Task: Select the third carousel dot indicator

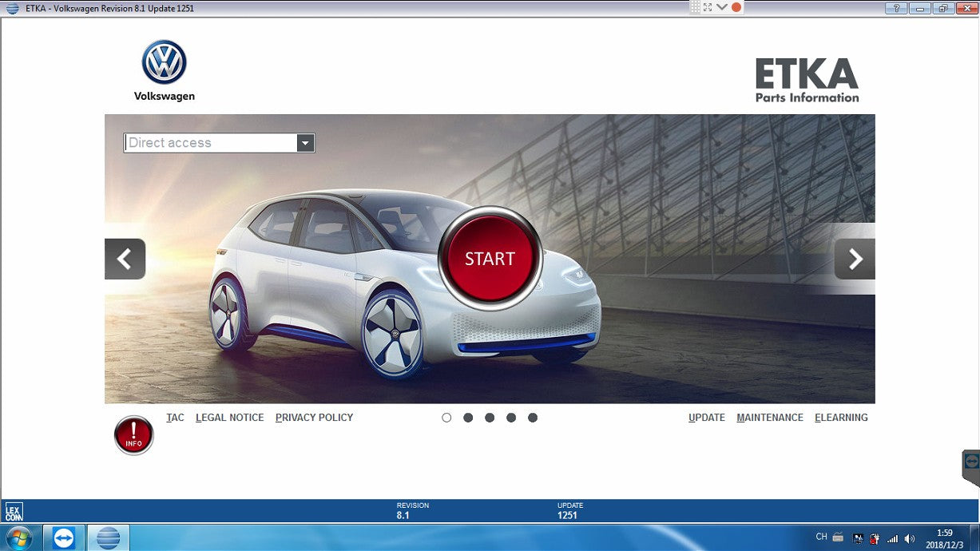Action: [x=490, y=418]
